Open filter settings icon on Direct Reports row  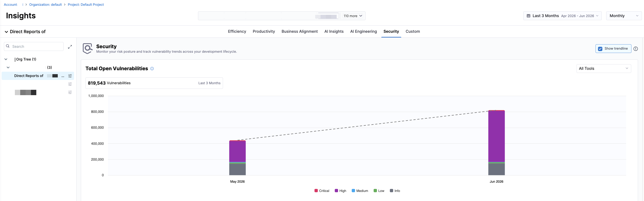(70, 76)
